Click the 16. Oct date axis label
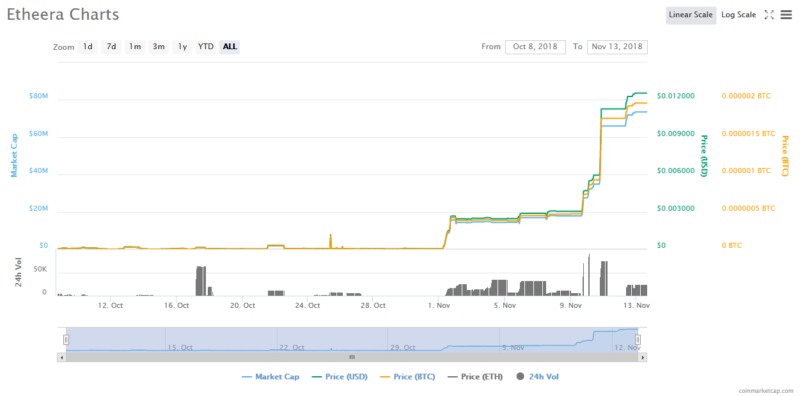Viewport: 800px width, 396px height. pos(177,306)
